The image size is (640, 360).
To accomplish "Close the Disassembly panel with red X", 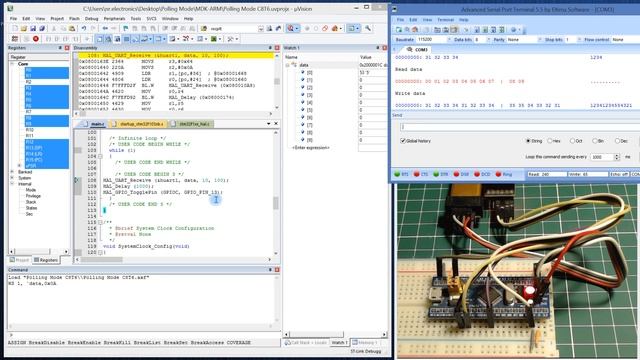I will (x=277, y=48).
